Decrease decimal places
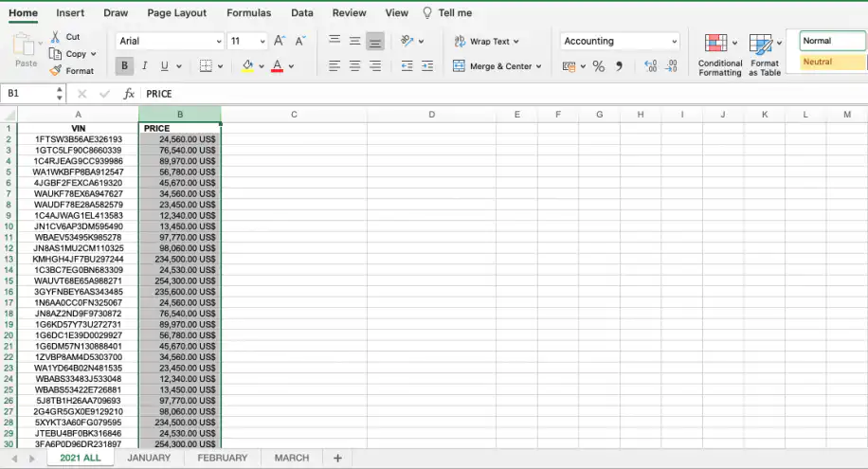 coord(672,66)
